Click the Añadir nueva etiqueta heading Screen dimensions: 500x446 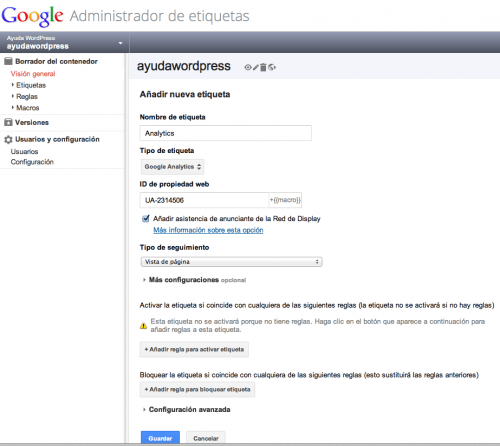pos(185,94)
